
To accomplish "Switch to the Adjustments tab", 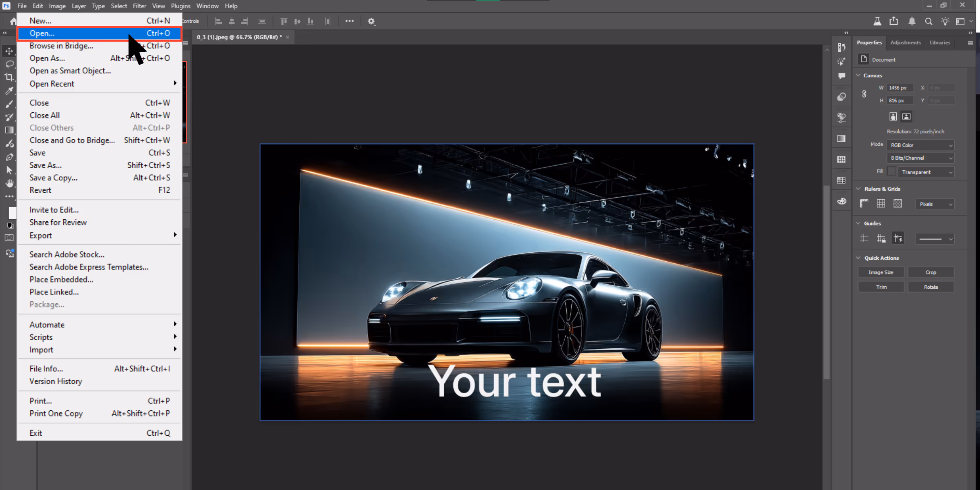I will [905, 42].
